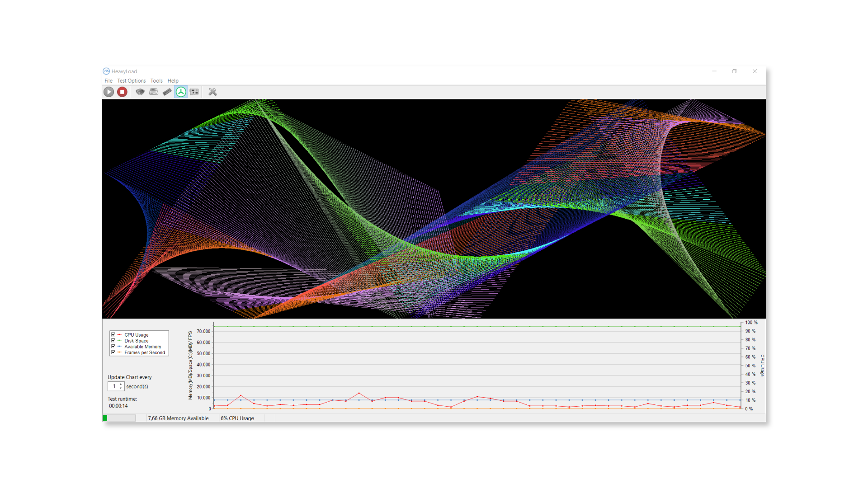Click the green progress bar in status bar
Viewport: 868px width, 488px height.
pyautogui.click(x=119, y=418)
